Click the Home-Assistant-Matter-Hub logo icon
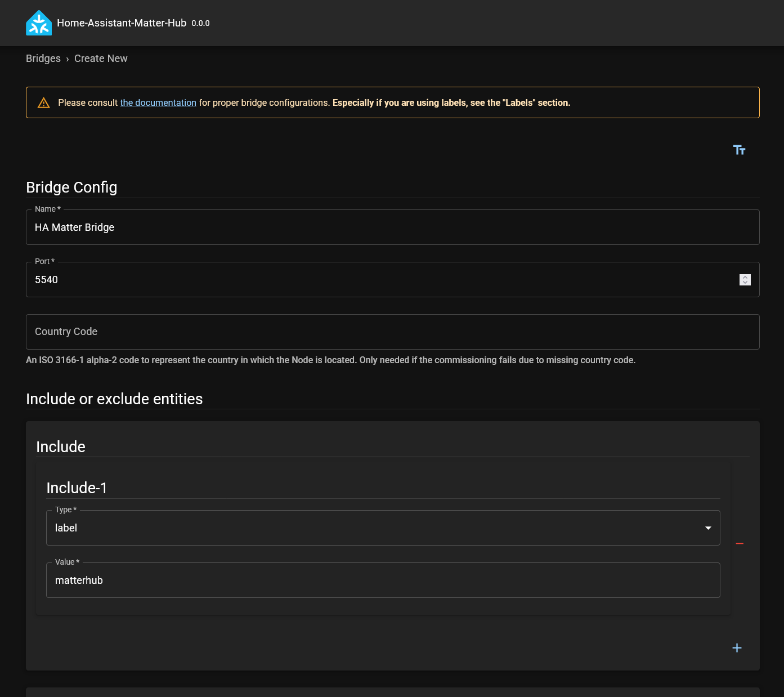Viewport: 784px width, 697px height. [x=39, y=23]
